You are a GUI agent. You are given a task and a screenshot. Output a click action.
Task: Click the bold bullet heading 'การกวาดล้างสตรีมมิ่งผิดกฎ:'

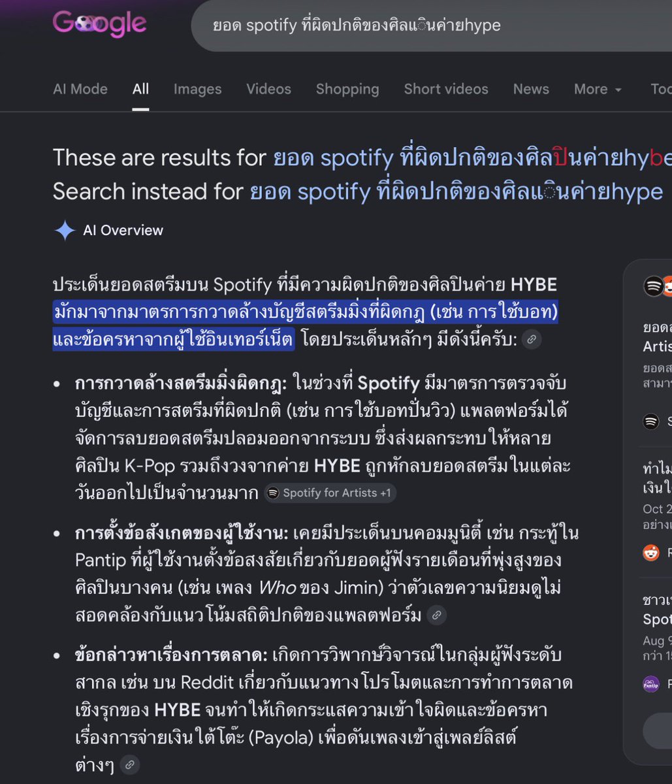181,384
